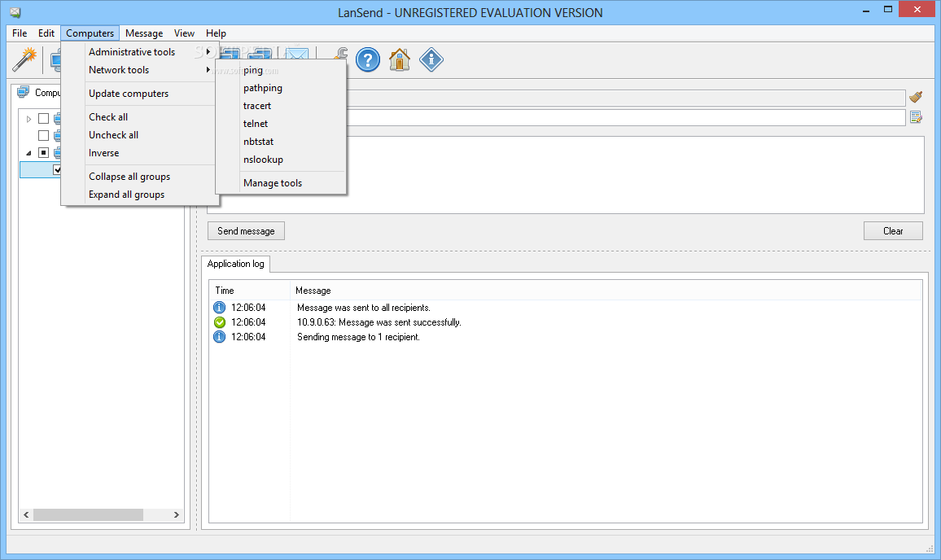The image size is (941, 560).
Task: Select the Application log tab
Action: 236,264
